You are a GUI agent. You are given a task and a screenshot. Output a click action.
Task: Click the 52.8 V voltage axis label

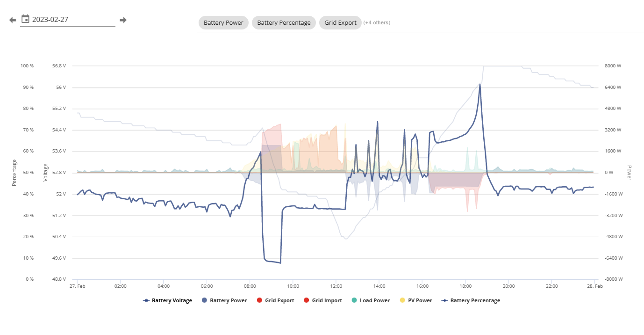tap(59, 173)
